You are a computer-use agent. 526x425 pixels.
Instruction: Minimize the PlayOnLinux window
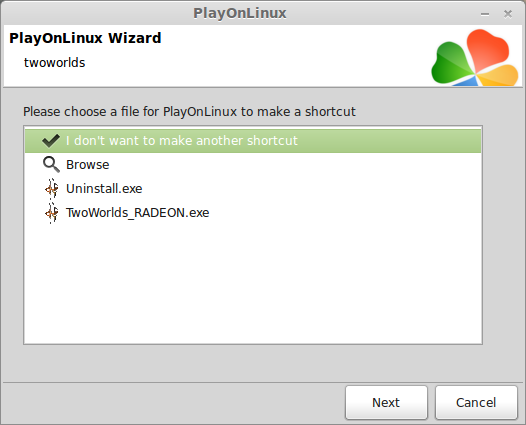click(485, 14)
